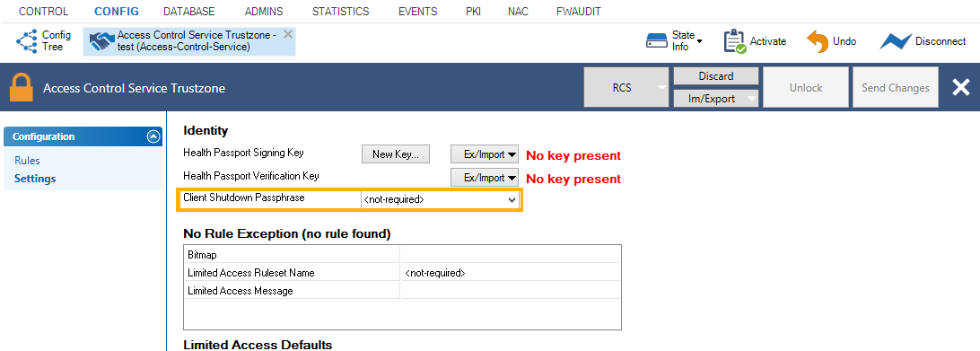980x351 pixels.
Task: Expand the RCS dropdown button
Action: pyautogui.click(x=661, y=88)
